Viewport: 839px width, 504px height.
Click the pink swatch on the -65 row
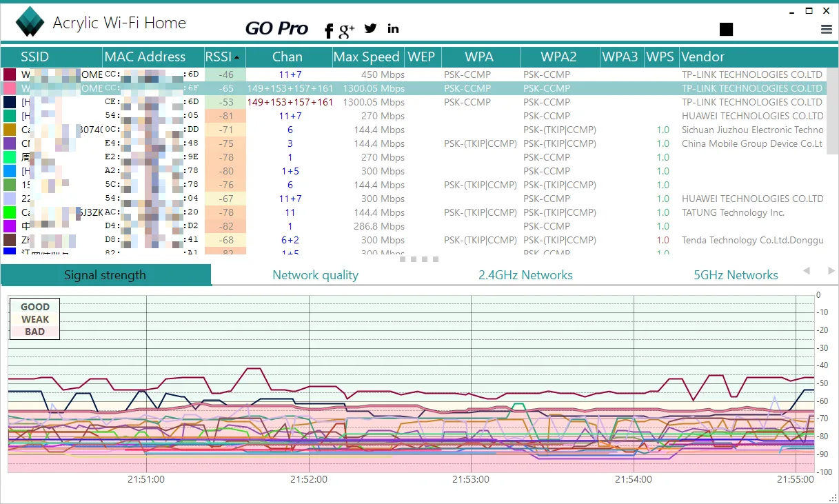pos(9,88)
